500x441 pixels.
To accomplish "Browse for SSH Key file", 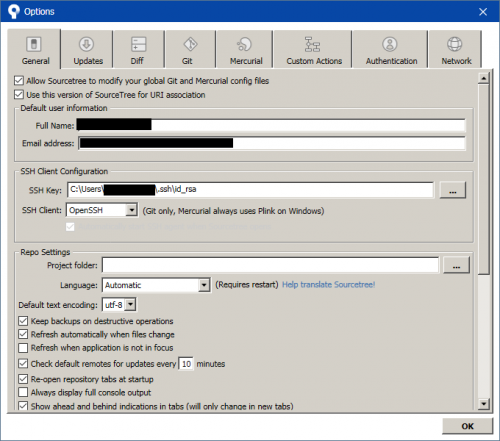I will [x=453, y=190].
